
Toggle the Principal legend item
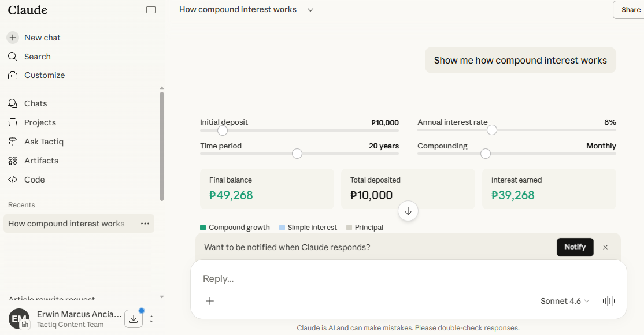pos(365,228)
